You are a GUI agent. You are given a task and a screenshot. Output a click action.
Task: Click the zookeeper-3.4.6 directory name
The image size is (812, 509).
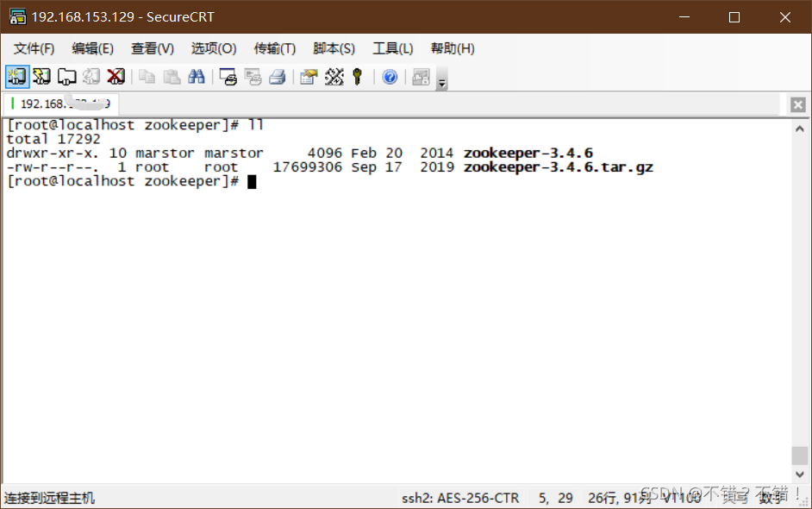[528, 154]
